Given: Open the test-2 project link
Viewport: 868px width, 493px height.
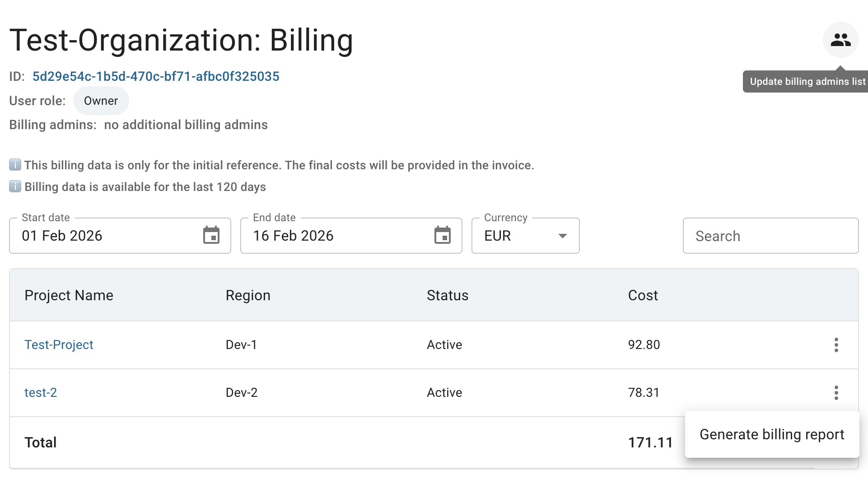Looking at the screenshot, I should click(41, 393).
